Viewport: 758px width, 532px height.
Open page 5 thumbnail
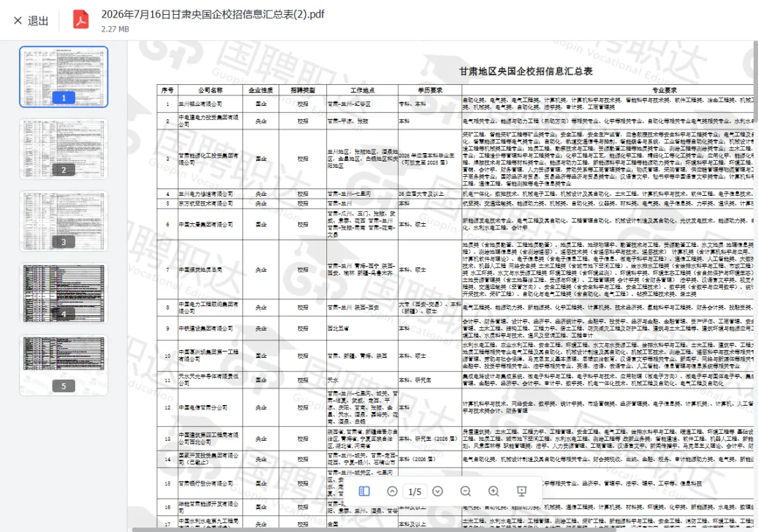tap(64, 365)
